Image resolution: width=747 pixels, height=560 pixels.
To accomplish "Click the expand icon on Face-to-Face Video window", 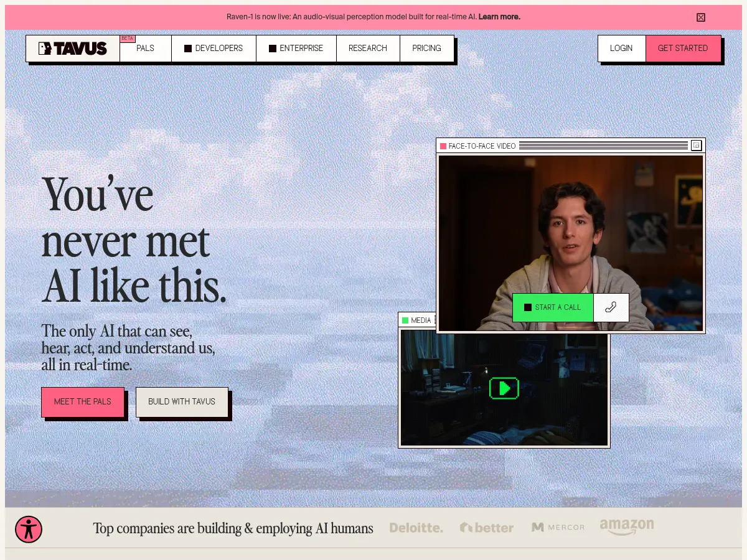I will point(697,146).
